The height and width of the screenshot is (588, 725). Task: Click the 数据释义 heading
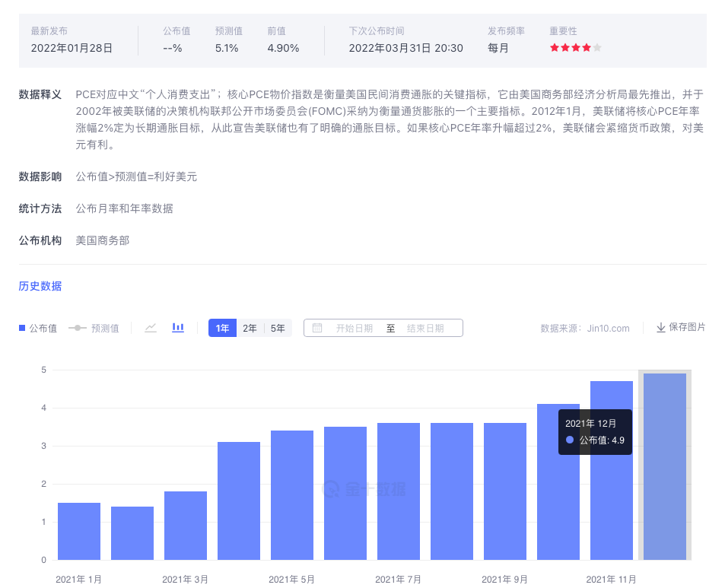pyautogui.click(x=40, y=95)
